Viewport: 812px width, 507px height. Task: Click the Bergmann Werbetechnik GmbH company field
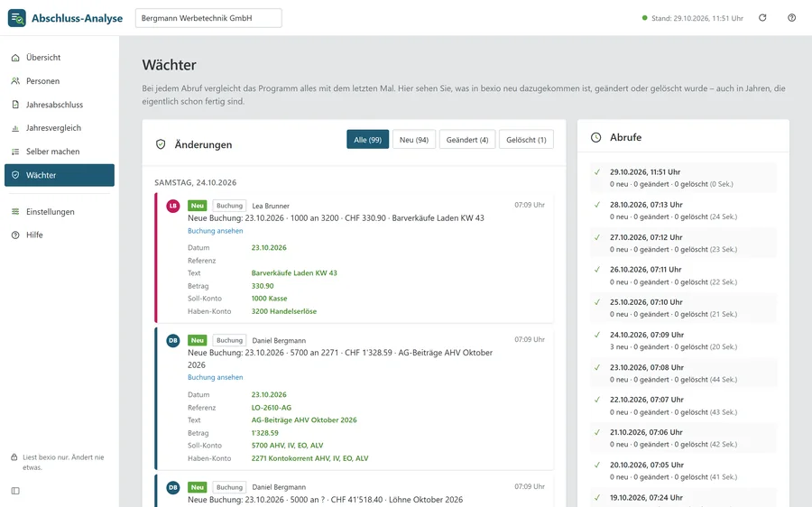208,18
